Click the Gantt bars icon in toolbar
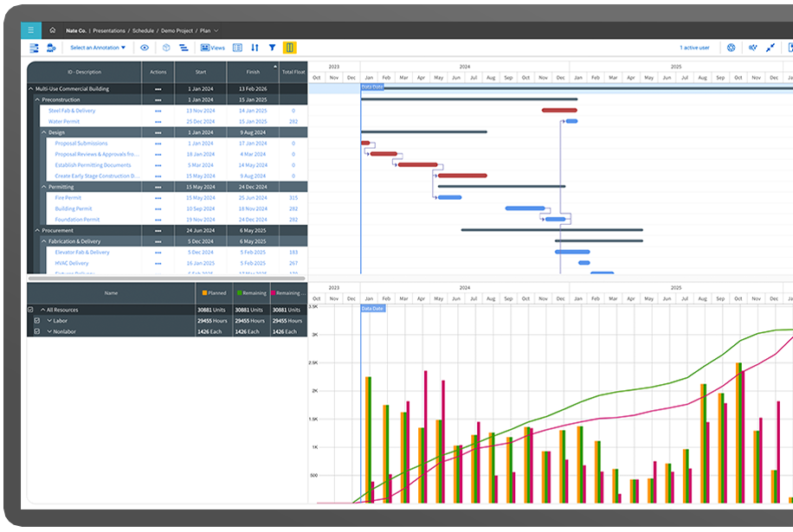 tap(184, 48)
